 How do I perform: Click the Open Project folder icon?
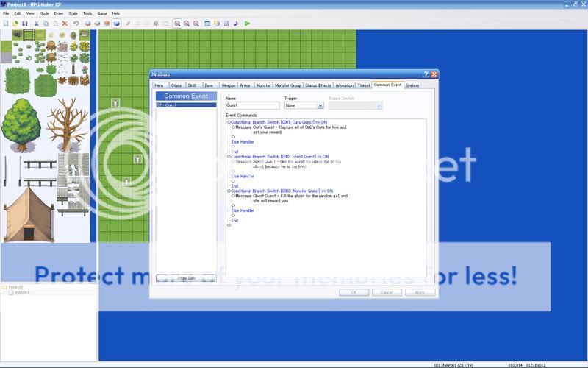pyautogui.click(x=15, y=24)
